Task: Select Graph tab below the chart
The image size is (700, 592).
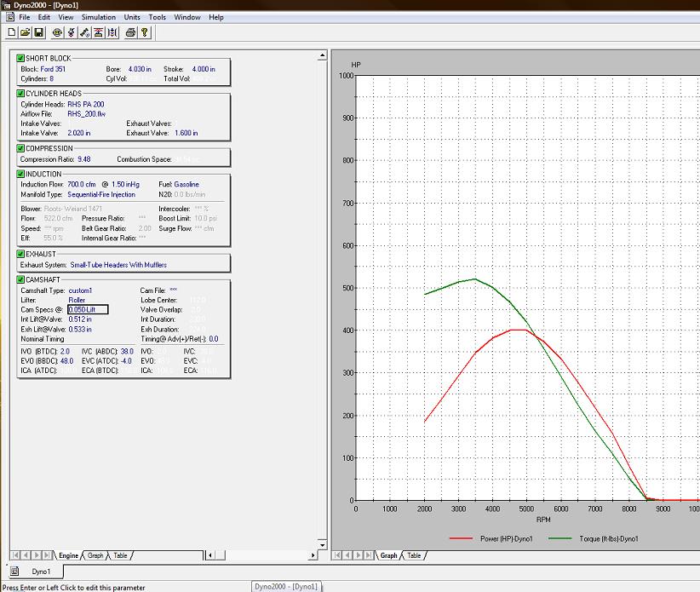Action: (389, 555)
